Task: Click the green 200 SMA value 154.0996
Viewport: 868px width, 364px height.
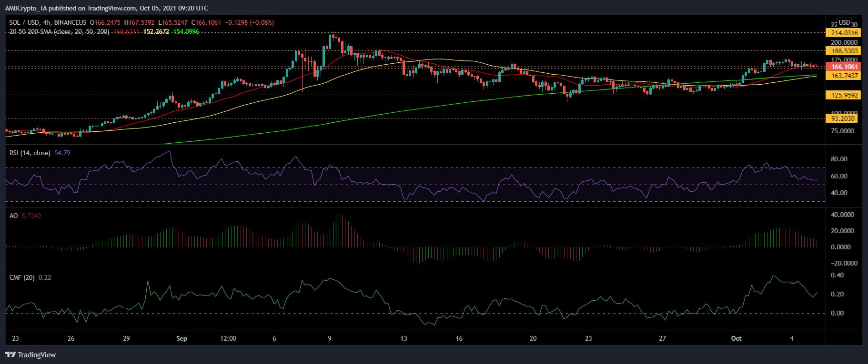Action: click(186, 32)
